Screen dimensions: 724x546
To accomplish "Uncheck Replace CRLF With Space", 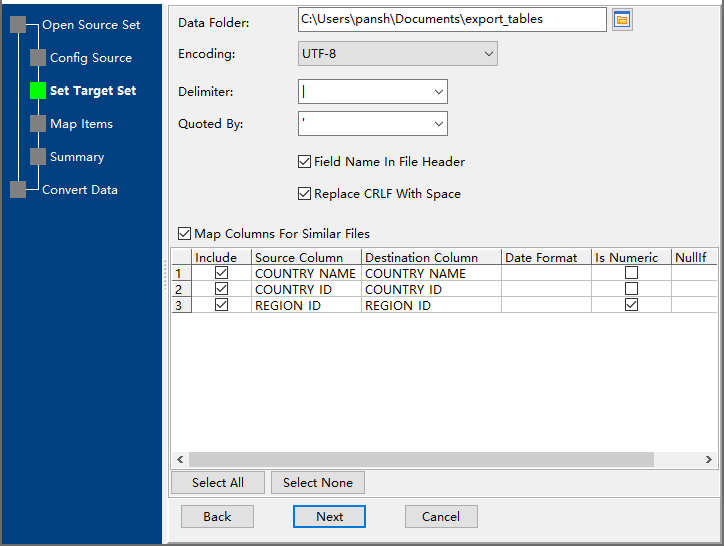I will 305,194.
